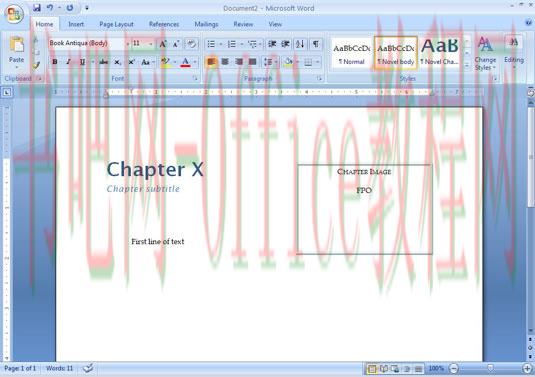This screenshot has width=535, height=377.
Task: Click the zoom slider handle in status bar
Action: pos(490,368)
